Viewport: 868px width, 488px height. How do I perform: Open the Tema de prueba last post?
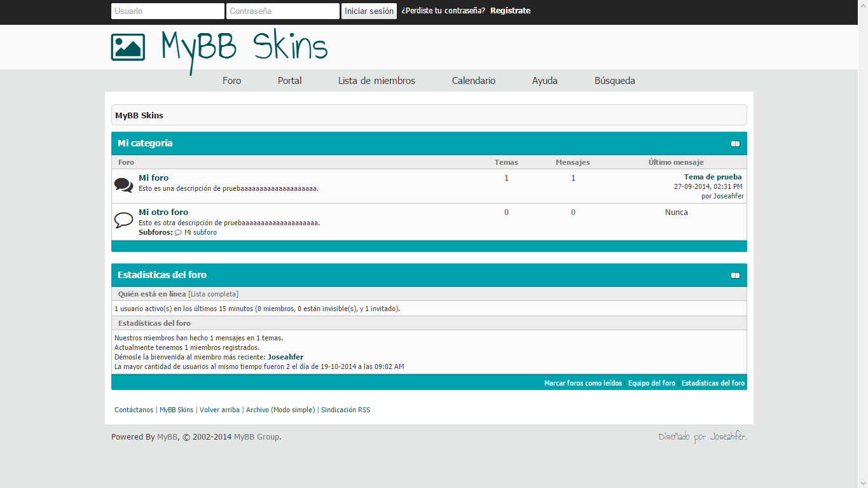point(712,177)
